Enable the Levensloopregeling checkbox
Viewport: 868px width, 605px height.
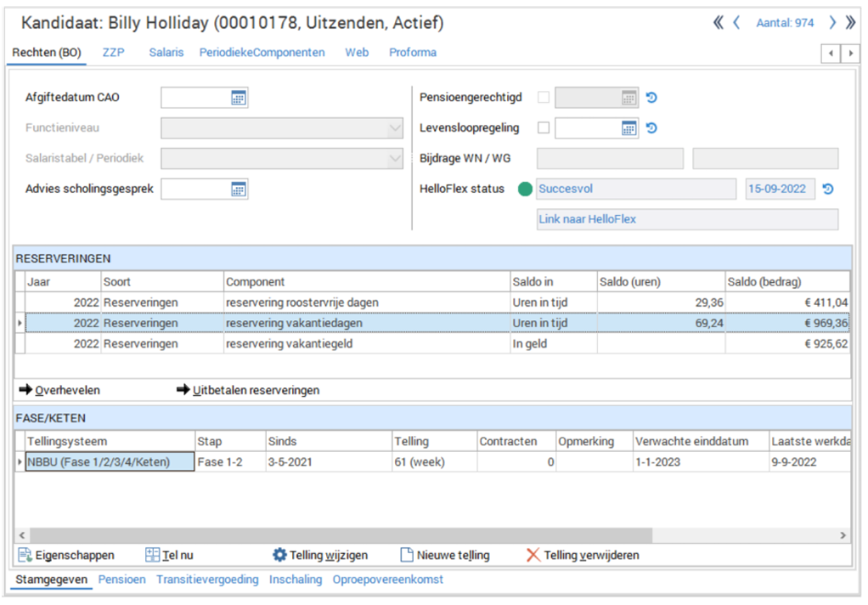544,128
